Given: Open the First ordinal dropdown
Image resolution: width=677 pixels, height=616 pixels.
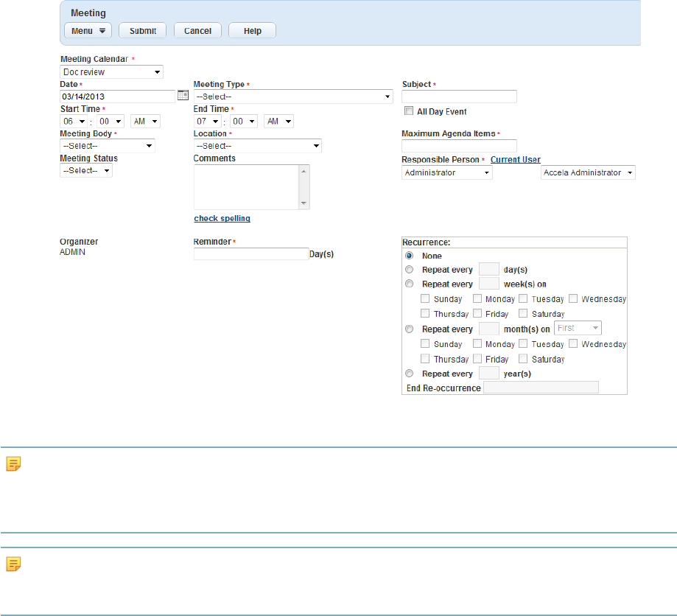Looking at the screenshot, I should 578,328.
